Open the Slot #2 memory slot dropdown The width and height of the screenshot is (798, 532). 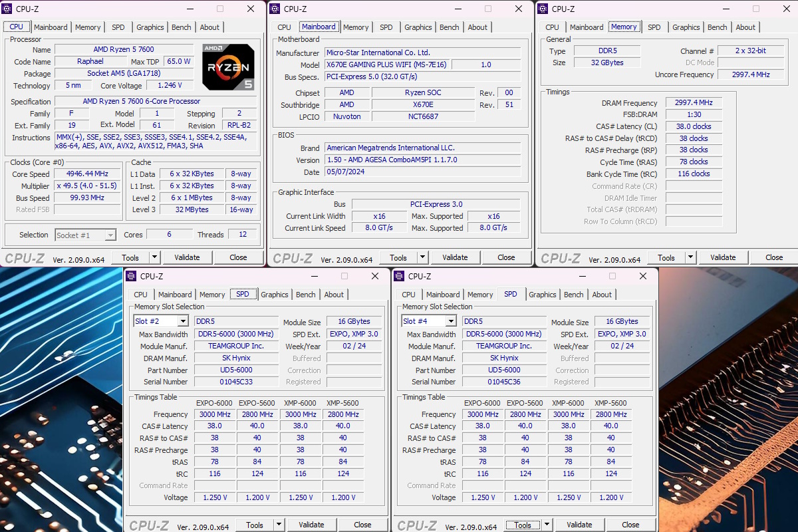pyautogui.click(x=182, y=321)
